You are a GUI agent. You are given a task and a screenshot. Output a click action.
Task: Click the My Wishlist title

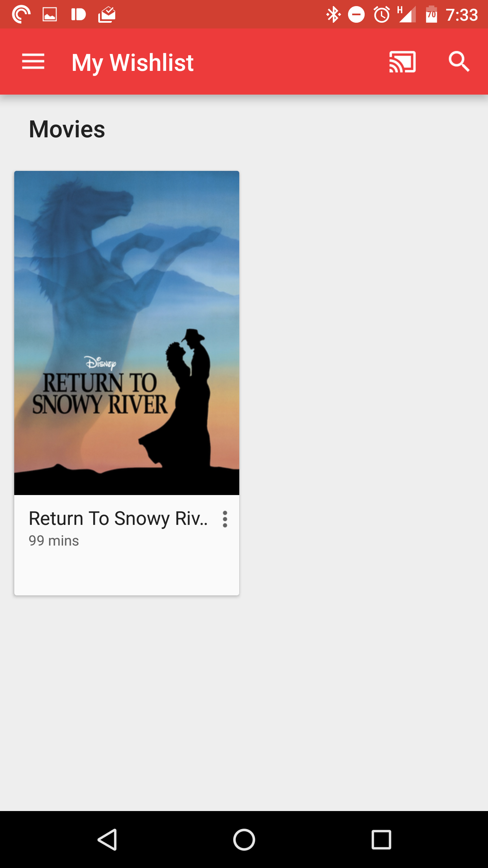click(133, 63)
